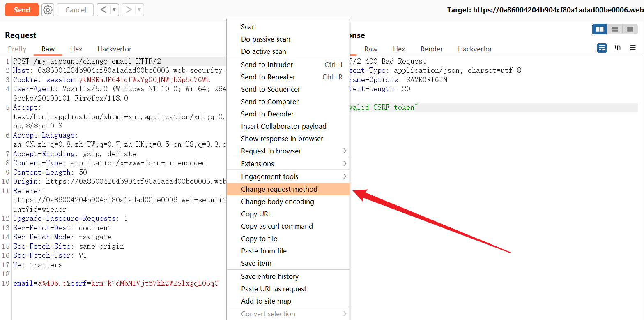644x320 pixels.
Task: Expand the Engagement tools submenu
Action: click(x=288, y=176)
